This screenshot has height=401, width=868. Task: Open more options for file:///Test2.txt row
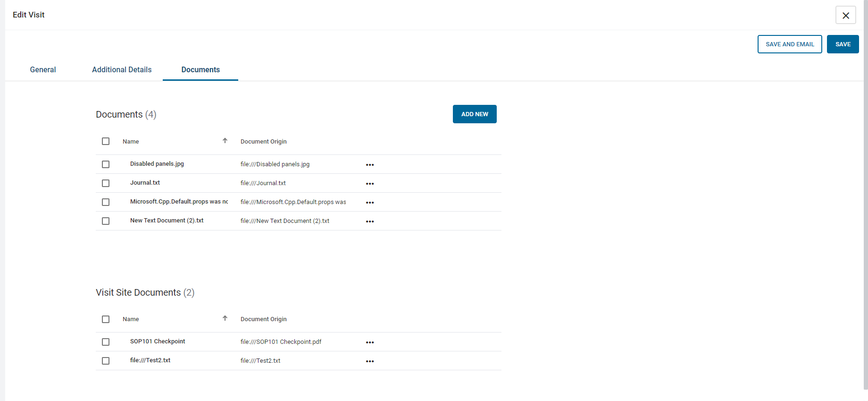point(370,361)
